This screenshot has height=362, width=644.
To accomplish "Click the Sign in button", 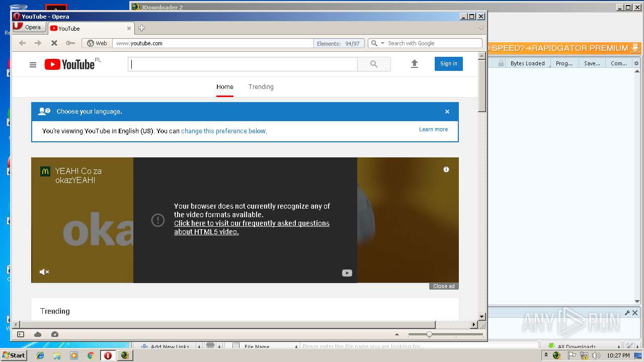I will [x=449, y=64].
